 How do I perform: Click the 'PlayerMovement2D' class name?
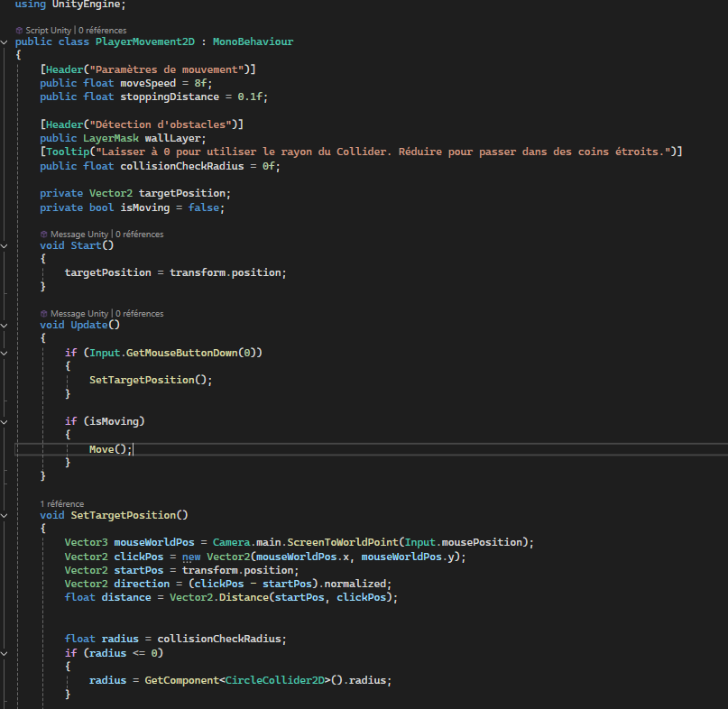(x=145, y=41)
